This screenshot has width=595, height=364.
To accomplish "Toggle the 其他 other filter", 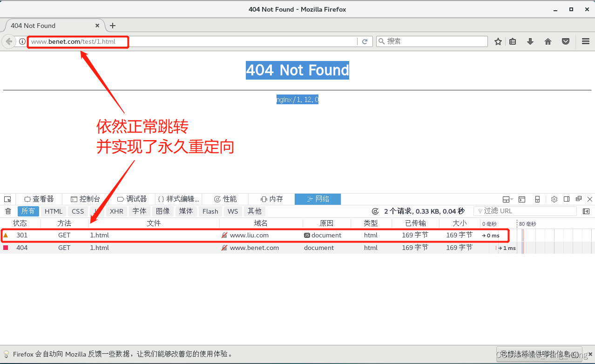I will click(255, 211).
